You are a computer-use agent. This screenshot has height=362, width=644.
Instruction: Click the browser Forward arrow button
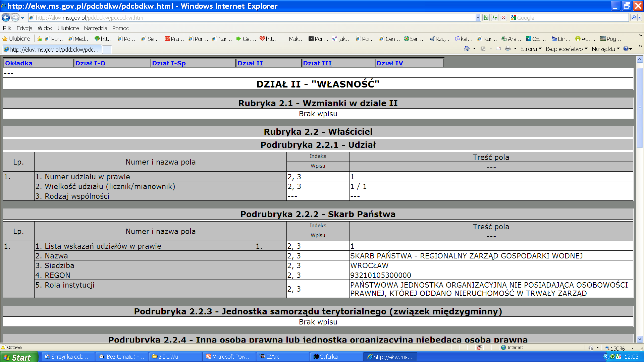[15, 17]
